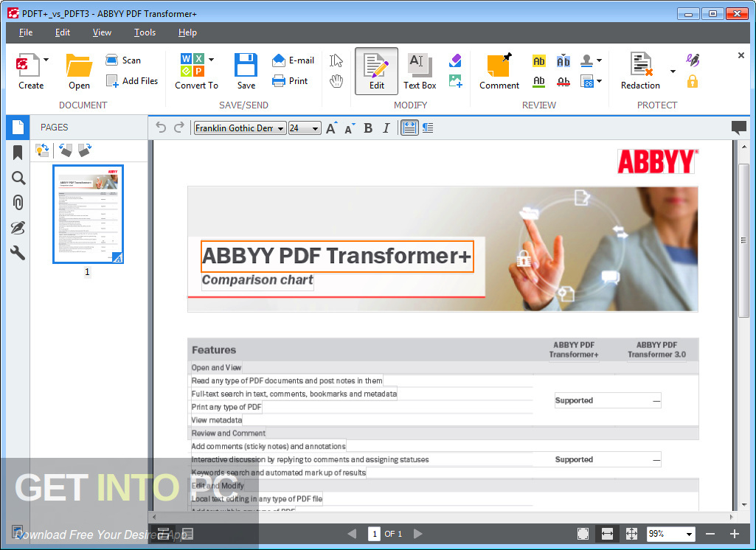Open the Attachments paperclip panel

[x=18, y=203]
